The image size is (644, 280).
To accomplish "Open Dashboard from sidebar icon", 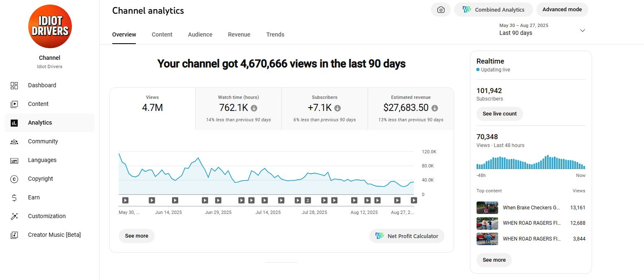I will (x=14, y=86).
